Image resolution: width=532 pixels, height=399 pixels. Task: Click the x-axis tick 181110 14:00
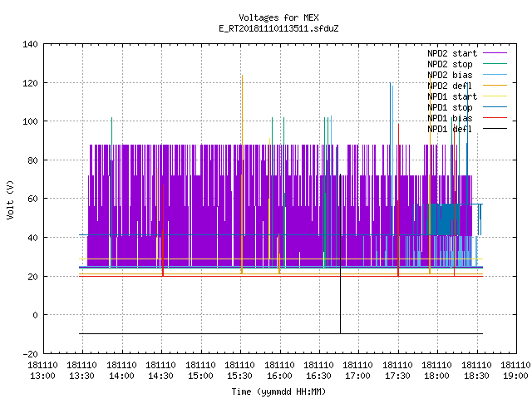coord(121,371)
